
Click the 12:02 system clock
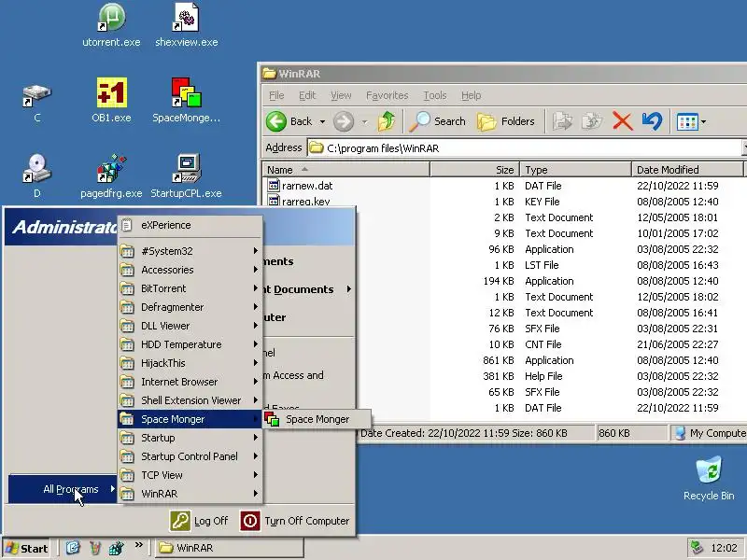click(x=724, y=548)
